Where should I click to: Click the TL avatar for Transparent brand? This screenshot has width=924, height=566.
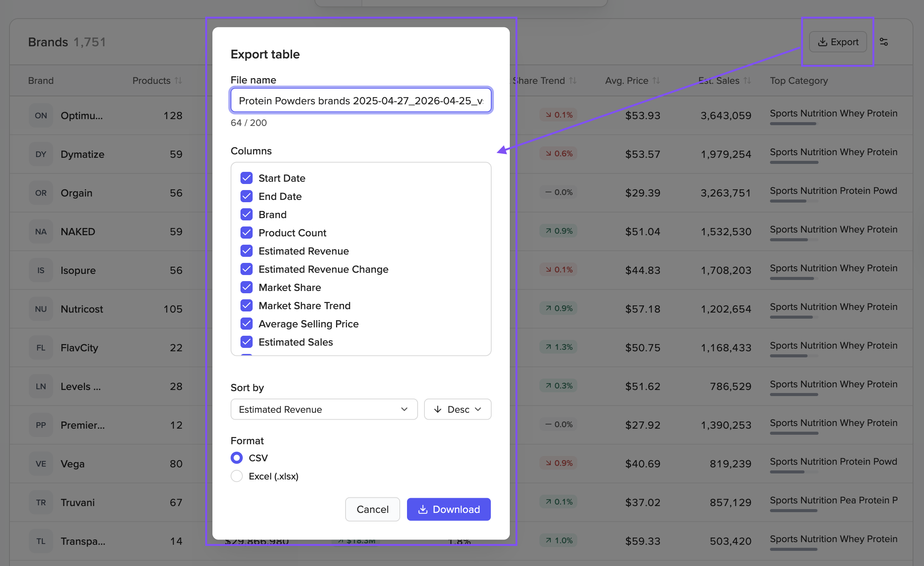tap(41, 541)
